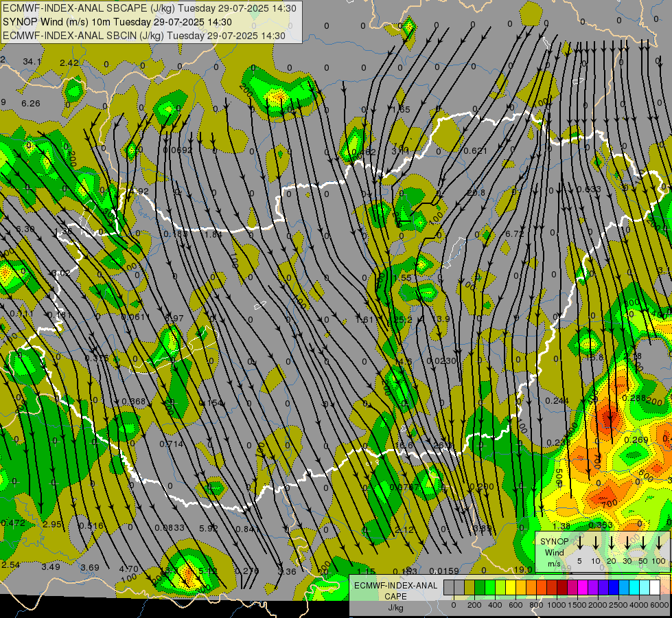
Task: Click the 1500 tick label on CAPE scale
Action: 577,605
